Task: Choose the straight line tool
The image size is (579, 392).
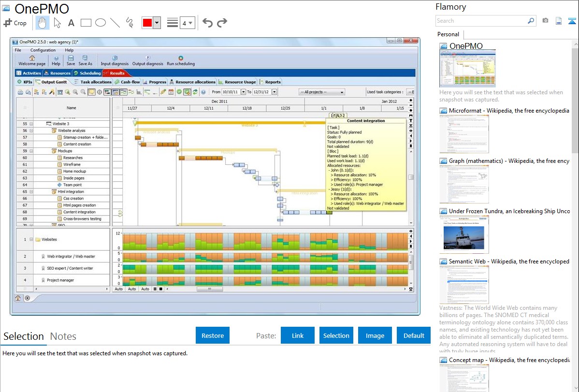Action: click(x=115, y=23)
